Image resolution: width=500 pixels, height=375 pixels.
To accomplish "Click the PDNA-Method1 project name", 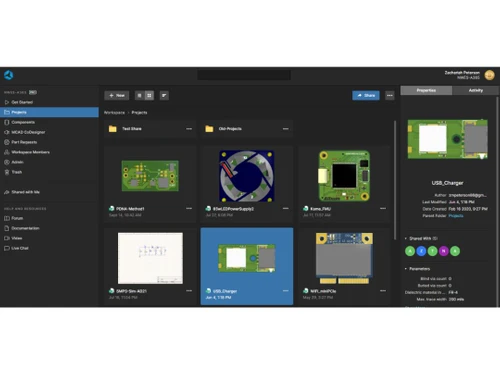I will [x=130, y=209].
